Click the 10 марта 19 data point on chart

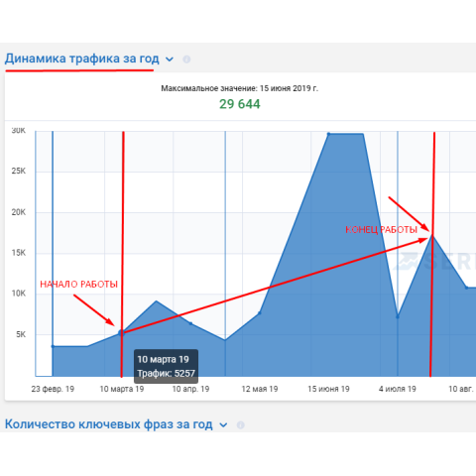tap(121, 332)
